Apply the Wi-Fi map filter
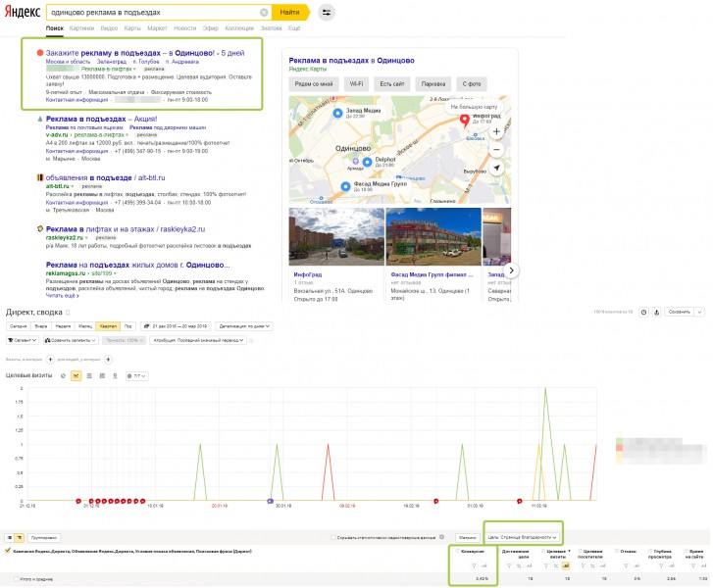This screenshot has width=713, height=588. pyautogui.click(x=357, y=84)
